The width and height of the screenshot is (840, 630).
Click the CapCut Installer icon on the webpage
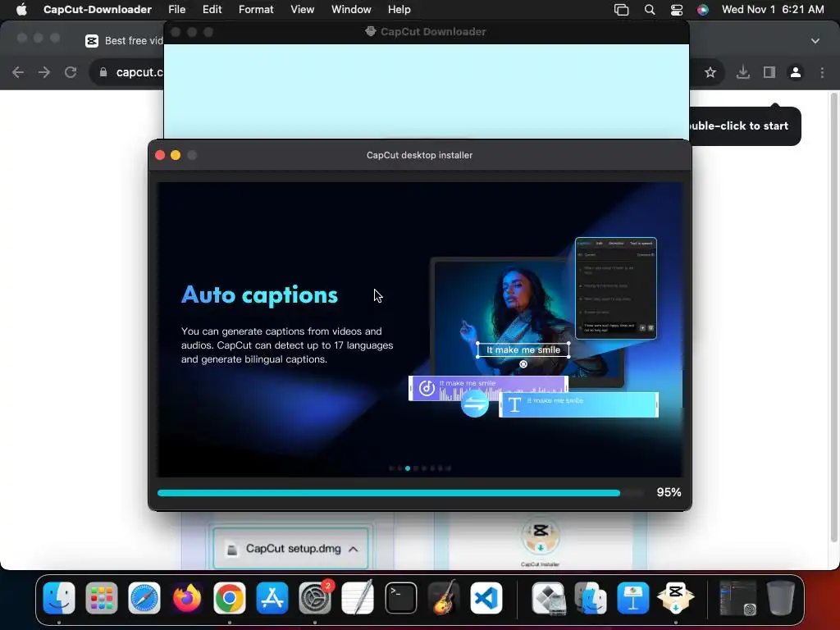[x=541, y=536]
